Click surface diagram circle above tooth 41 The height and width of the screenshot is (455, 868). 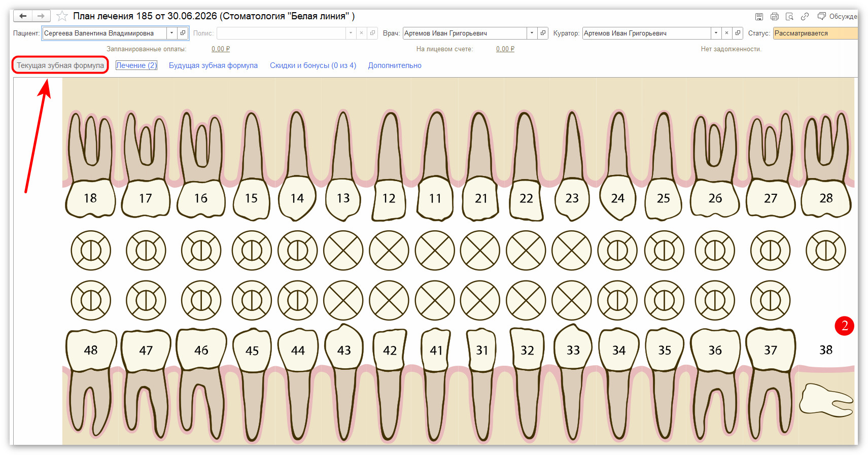point(435,301)
